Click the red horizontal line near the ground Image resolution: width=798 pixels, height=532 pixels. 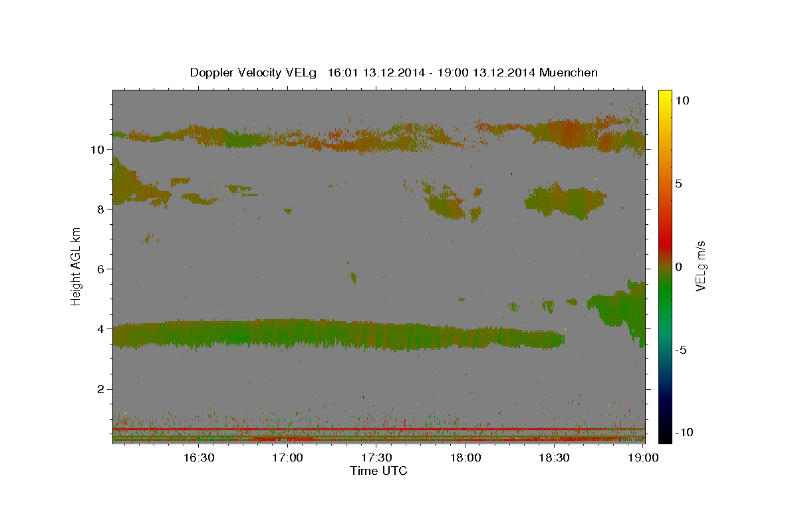[x=378, y=430]
